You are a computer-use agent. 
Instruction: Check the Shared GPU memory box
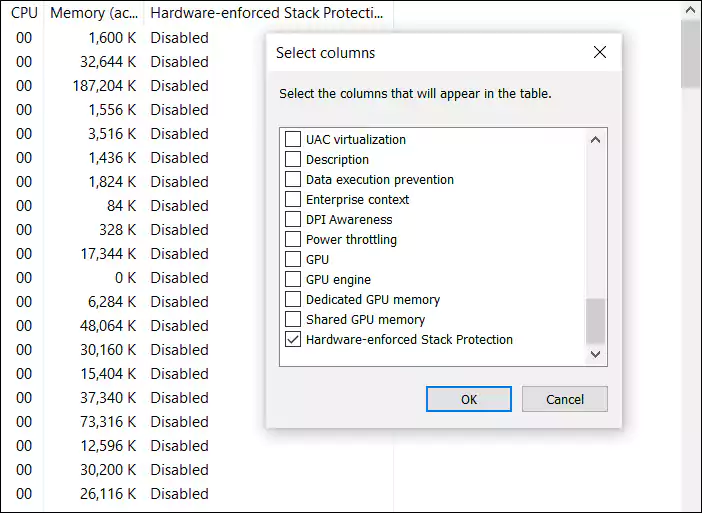click(293, 319)
